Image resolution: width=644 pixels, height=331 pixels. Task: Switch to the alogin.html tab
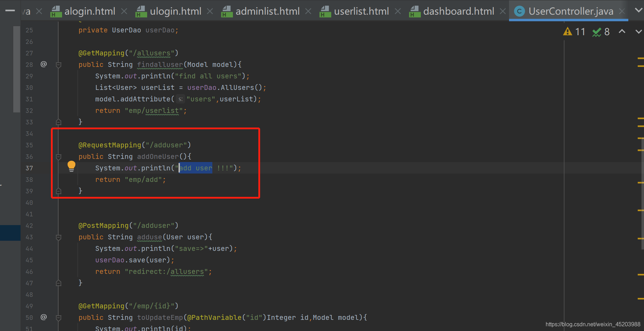coord(83,11)
